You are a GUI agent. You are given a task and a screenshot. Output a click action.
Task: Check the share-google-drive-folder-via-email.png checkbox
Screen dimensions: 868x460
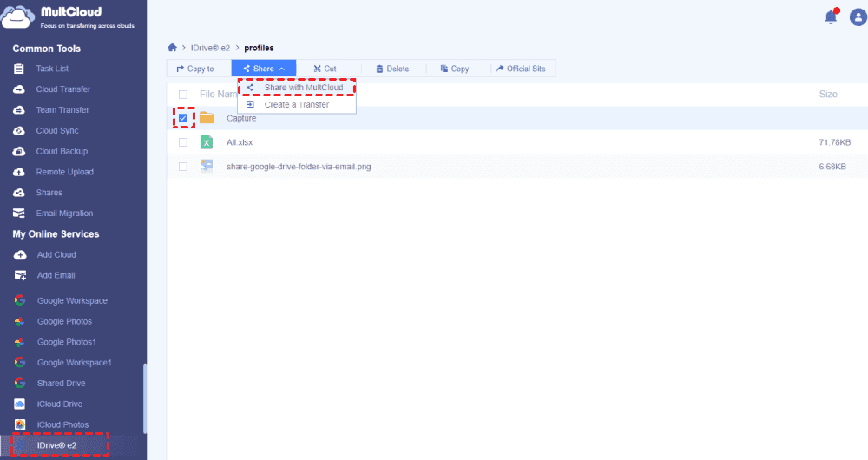pyautogui.click(x=182, y=166)
